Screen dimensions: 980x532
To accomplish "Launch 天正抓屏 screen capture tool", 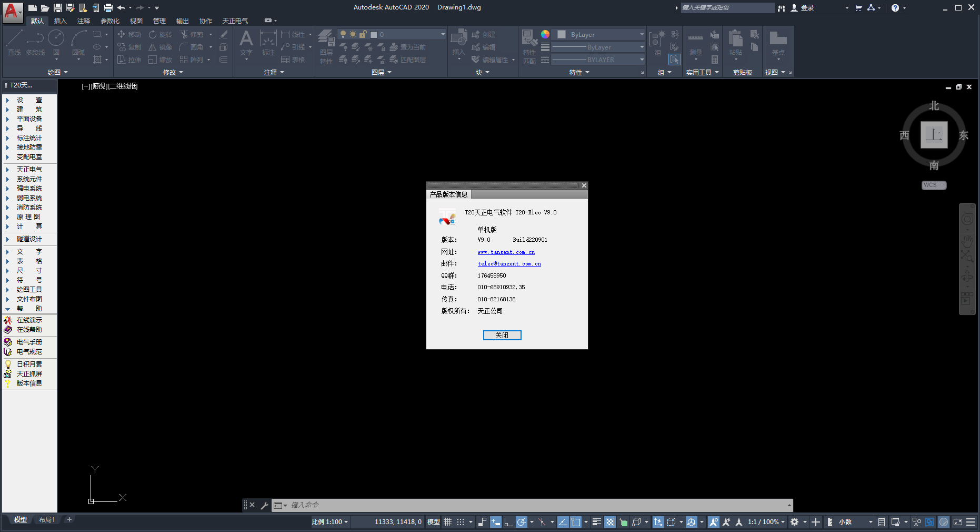I will click(x=29, y=374).
